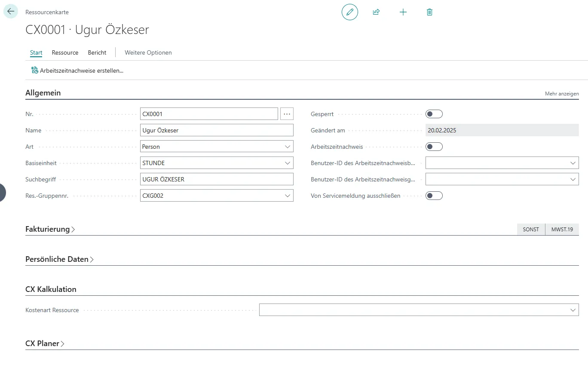The height and width of the screenshot is (365, 588).
Task: Open the ellipsis button beside Nr. field
Action: [287, 114]
